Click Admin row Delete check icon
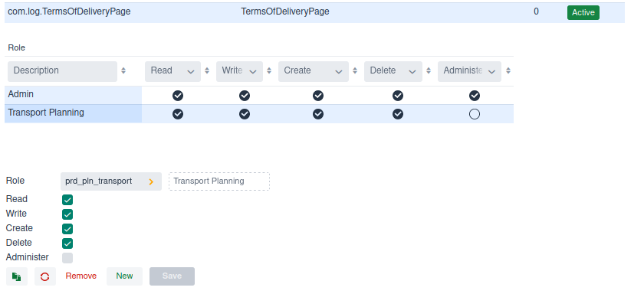The width and height of the screenshot is (644, 294). pos(398,96)
